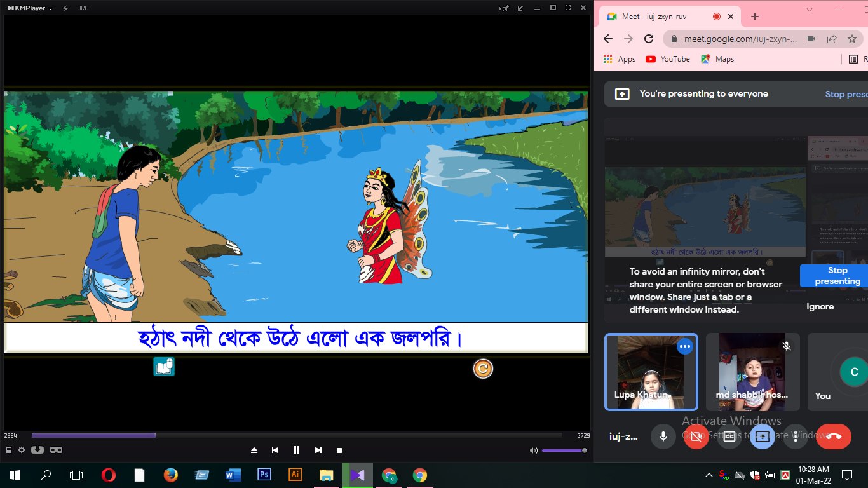Share this page from the address bar

point(832,39)
